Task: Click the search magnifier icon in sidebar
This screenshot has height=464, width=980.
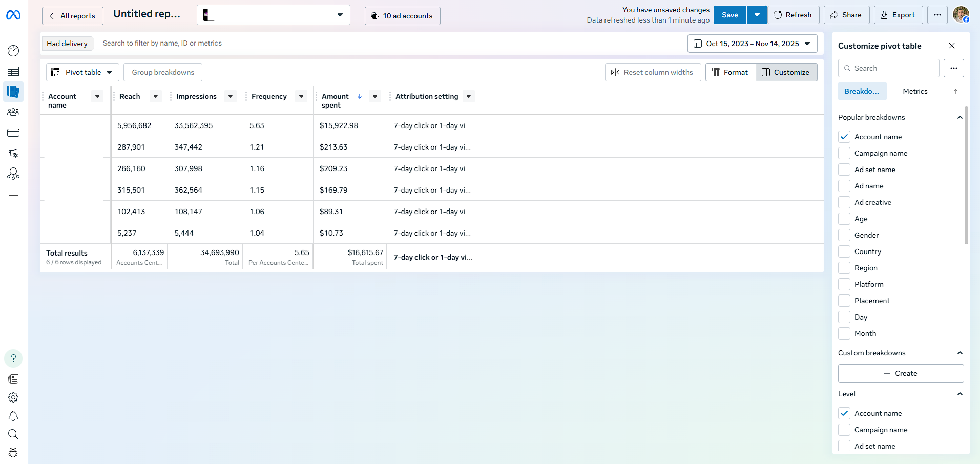Action: (13, 434)
